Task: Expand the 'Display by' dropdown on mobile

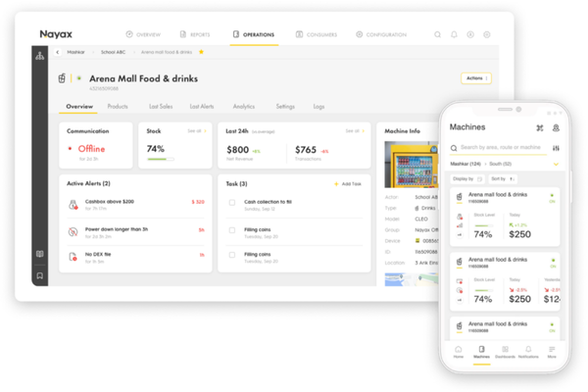Action: coord(465,179)
